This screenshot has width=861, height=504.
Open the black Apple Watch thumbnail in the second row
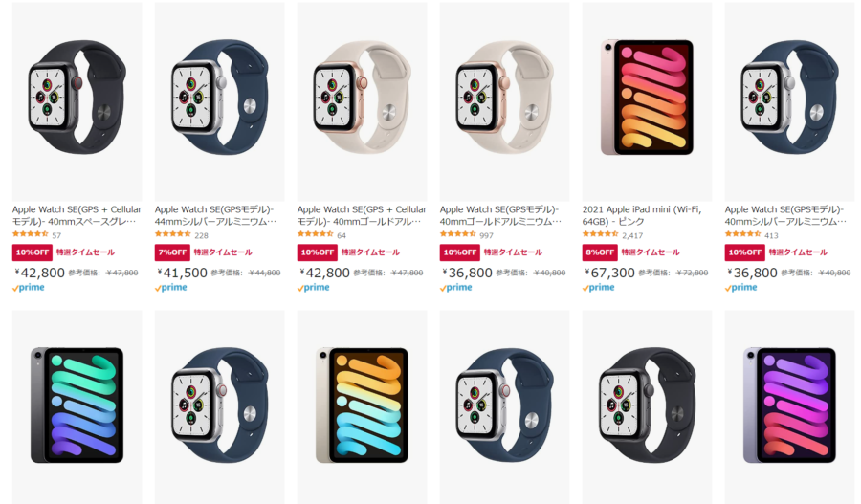[x=647, y=406]
